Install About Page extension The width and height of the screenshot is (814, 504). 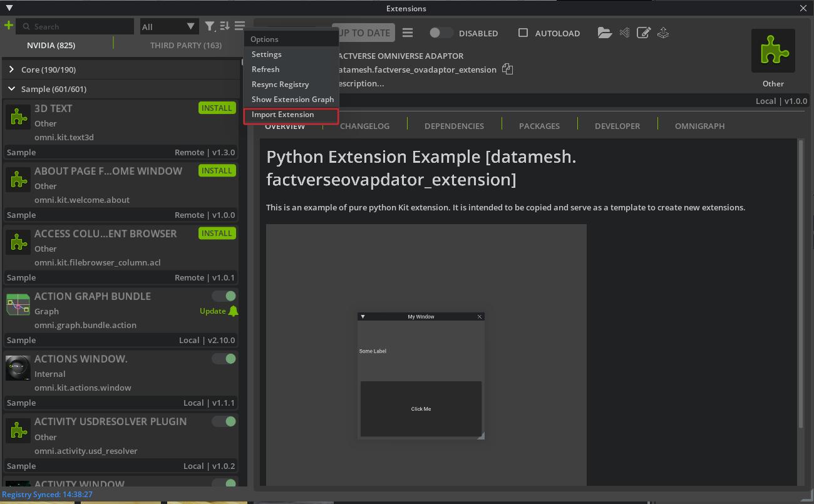217,171
